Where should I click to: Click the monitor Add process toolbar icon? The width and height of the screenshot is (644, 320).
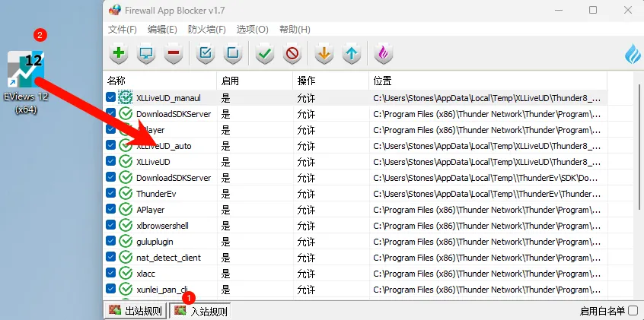tap(146, 53)
